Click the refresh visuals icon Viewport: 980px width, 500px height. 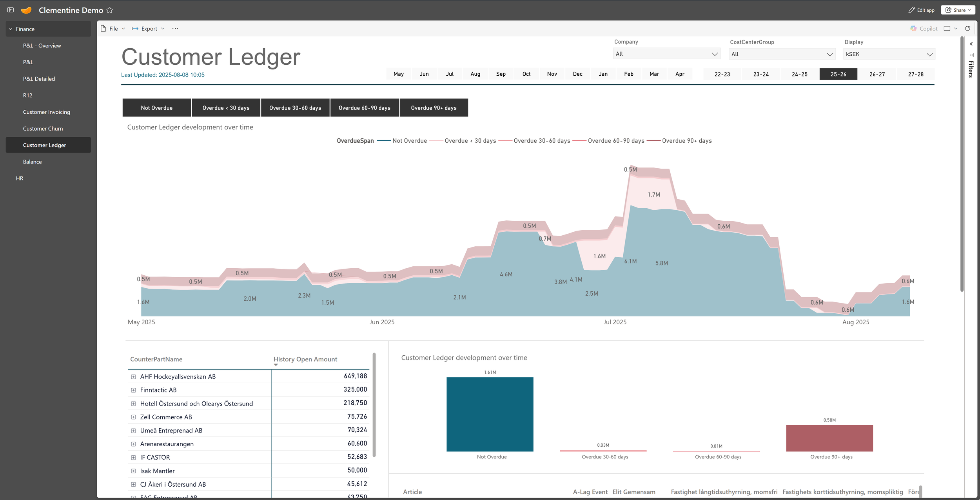point(967,29)
